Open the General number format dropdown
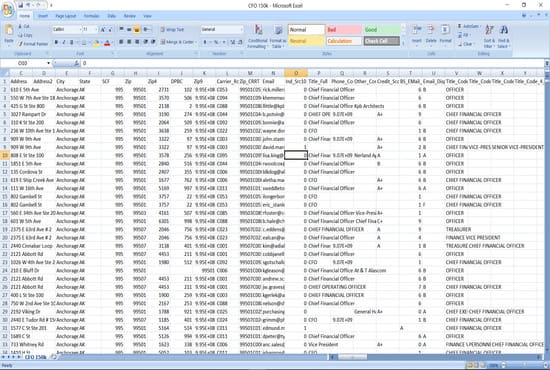Viewport: 550px width, 370px height. [x=241, y=29]
